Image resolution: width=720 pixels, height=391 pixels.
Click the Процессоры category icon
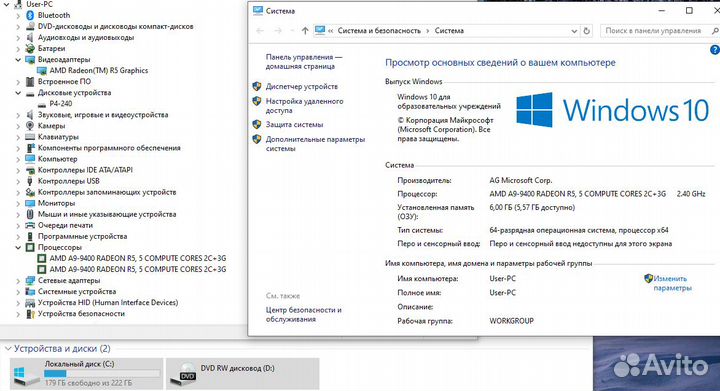(30, 247)
